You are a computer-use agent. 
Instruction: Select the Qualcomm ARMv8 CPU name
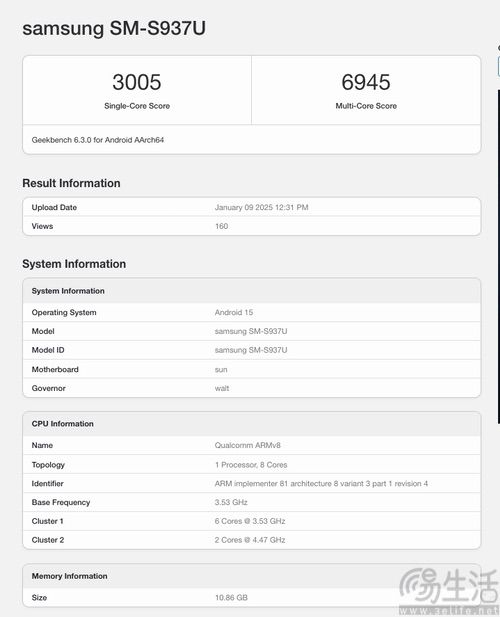tap(247, 445)
